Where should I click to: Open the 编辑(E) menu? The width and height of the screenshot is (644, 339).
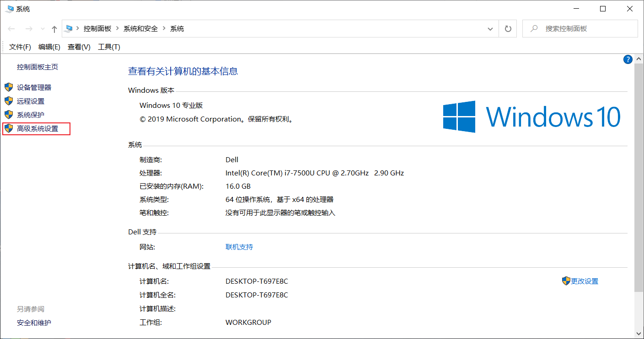point(49,47)
